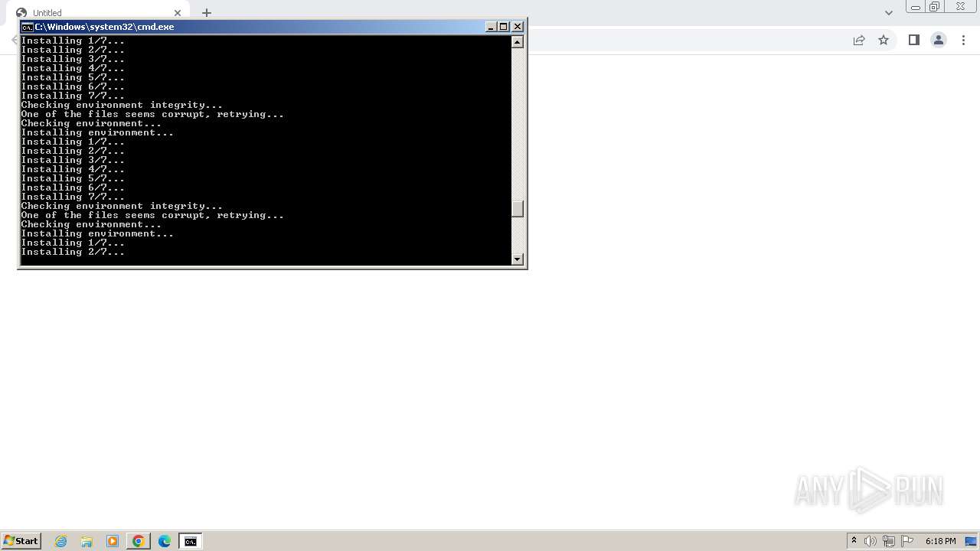Launch Internet Explorer from taskbar
This screenshot has width=980, height=551.
(61, 541)
